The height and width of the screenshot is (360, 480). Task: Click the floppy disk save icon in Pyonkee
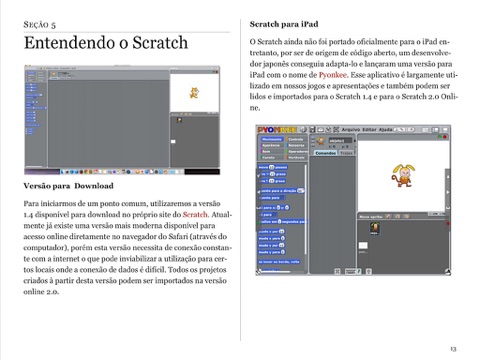point(312,130)
